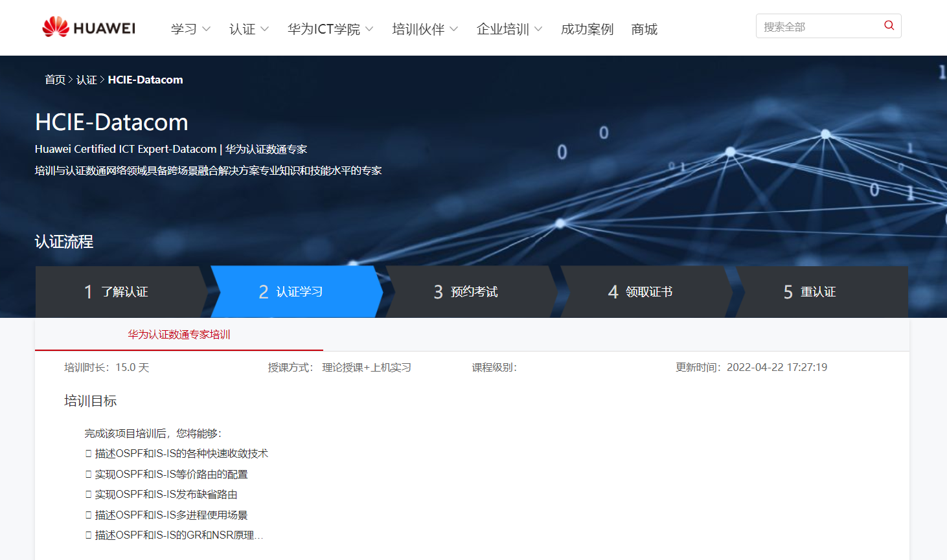Open the 华为认证数通专家培训 tab
The width and height of the screenshot is (947, 560).
click(x=179, y=334)
